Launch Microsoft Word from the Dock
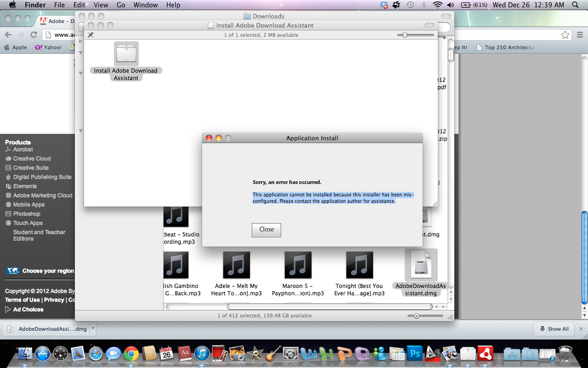The width and height of the screenshot is (588, 368). tap(308, 353)
